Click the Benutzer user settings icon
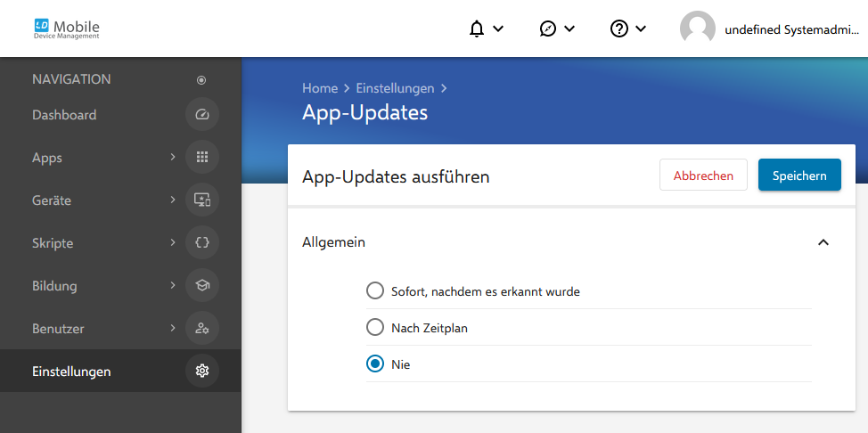This screenshot has width=868, height=433. (202, 329)
